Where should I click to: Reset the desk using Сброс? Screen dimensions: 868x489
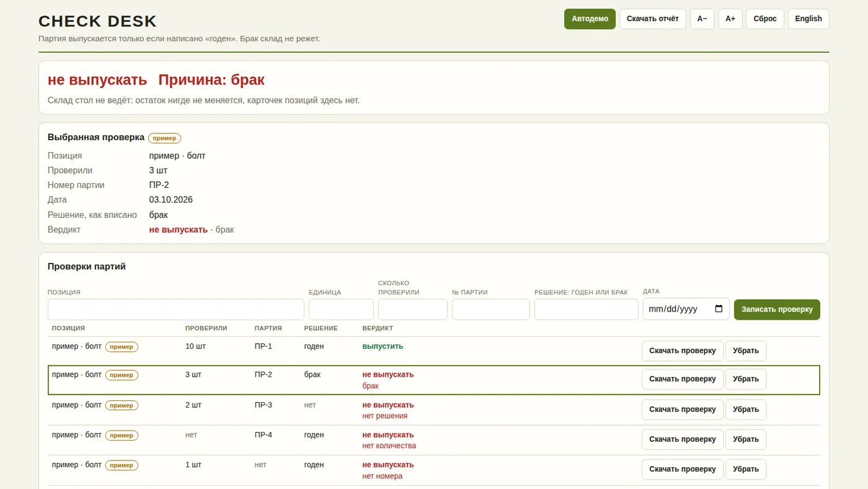coord(765,19)
